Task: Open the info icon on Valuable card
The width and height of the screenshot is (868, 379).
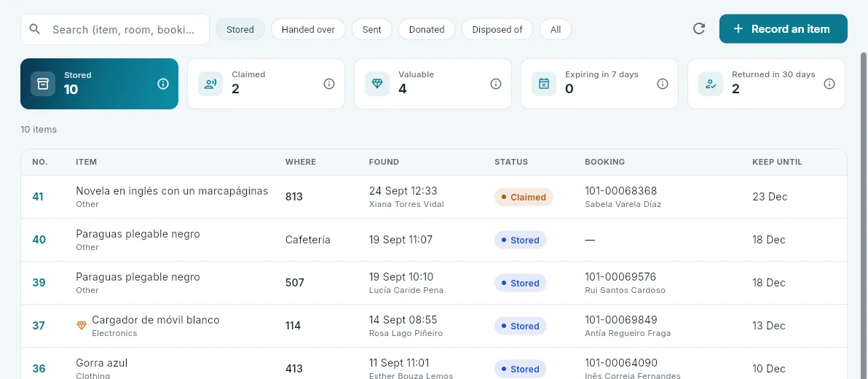Action: point(495,84)
